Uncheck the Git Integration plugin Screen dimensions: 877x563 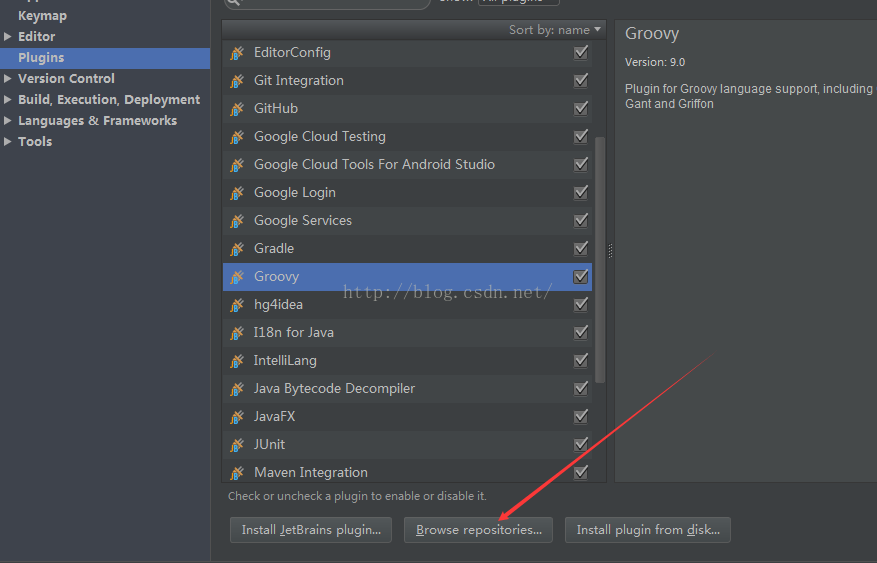(x=581, y=81)
